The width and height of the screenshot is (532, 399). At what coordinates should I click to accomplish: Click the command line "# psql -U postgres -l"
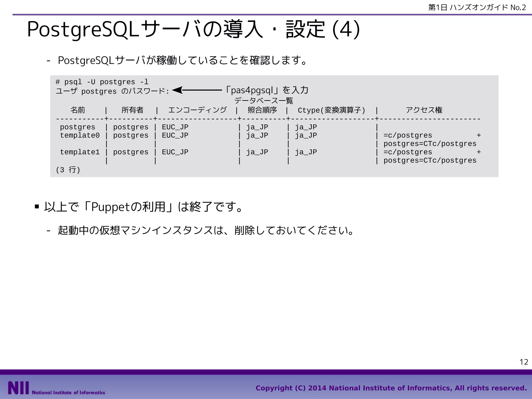(102, 82)
